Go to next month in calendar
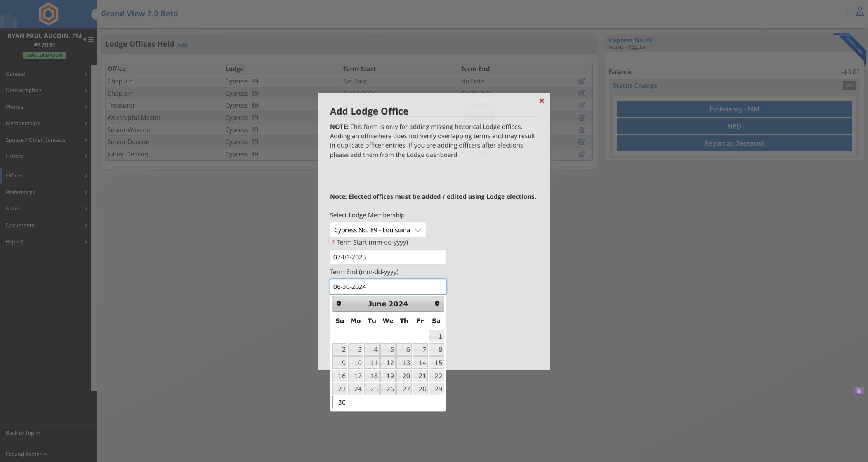The width and height of the screenshot is (868, 462). (437, 303)
